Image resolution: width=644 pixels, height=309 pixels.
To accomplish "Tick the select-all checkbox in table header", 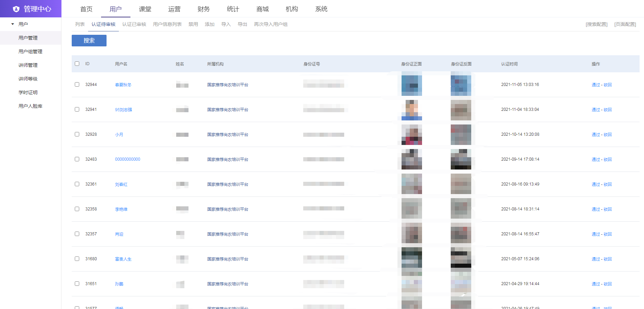I will click(x=77, y=64).
